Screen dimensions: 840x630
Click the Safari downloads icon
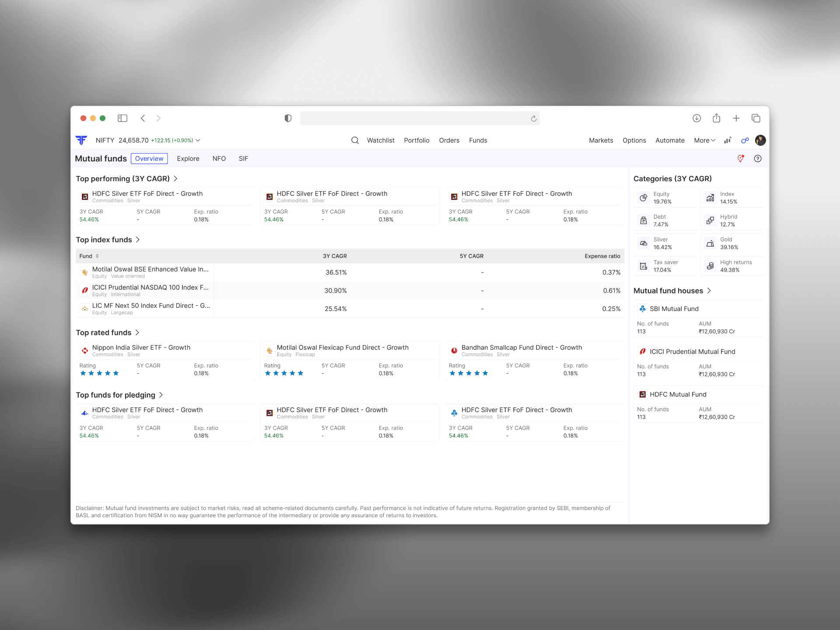[x=696, y=118]
